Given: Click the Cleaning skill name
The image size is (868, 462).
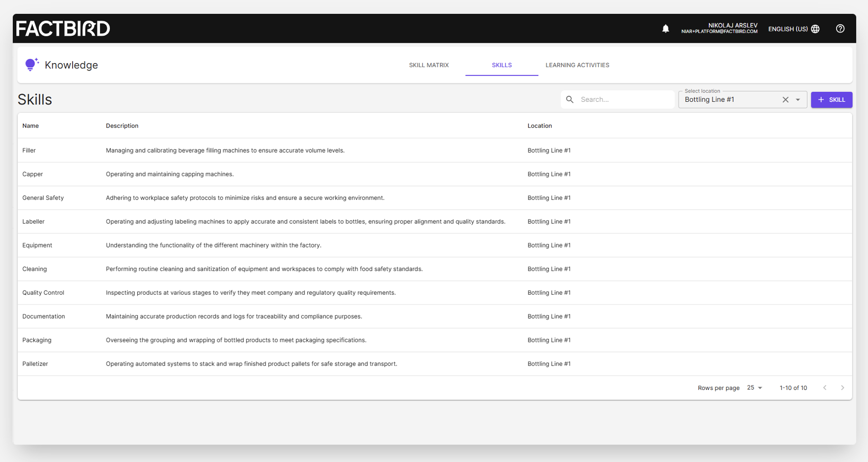Looking at the screenshot, I should (x=34, y=269).
